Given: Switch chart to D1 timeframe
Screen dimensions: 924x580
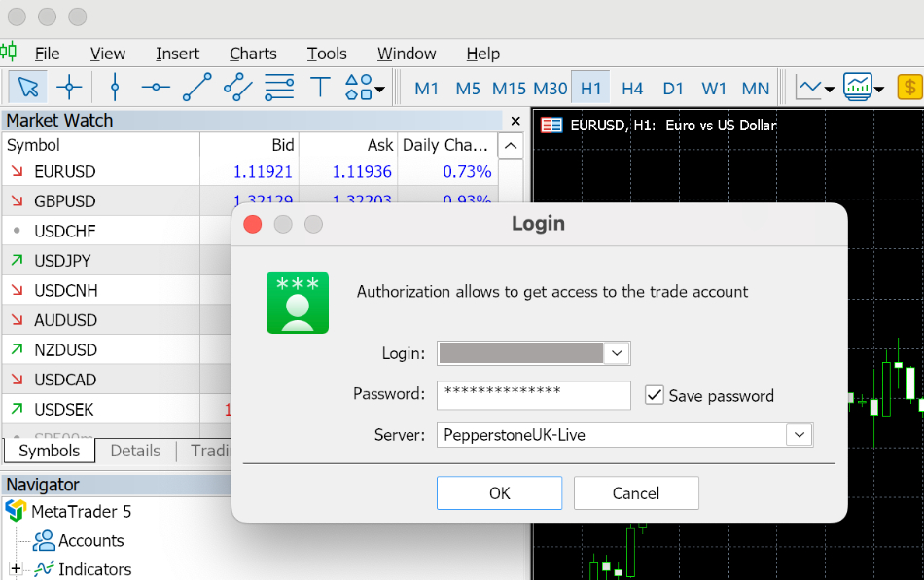Looking at the screenshot, I should [673, 89].
